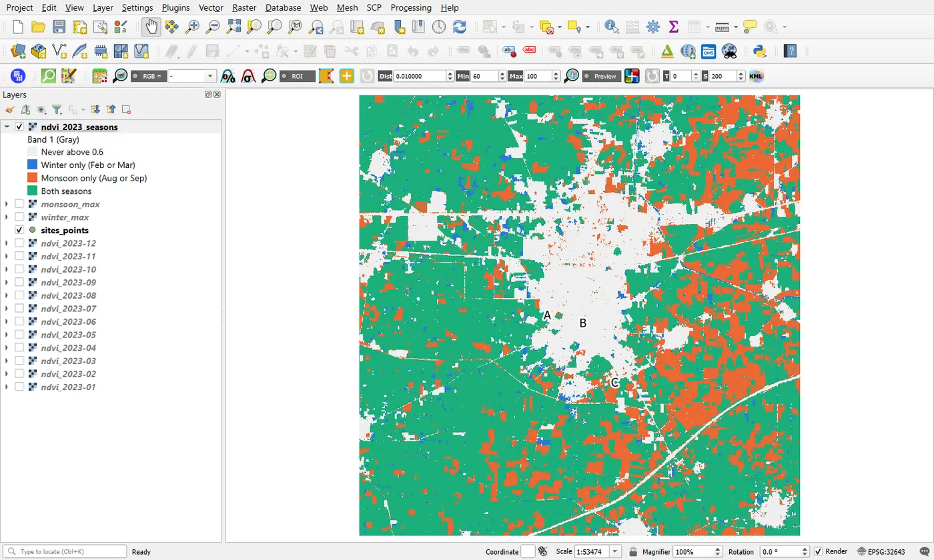Expand the monsoon_max layer node
Viewport: 934px width, 560px height.
7,204
